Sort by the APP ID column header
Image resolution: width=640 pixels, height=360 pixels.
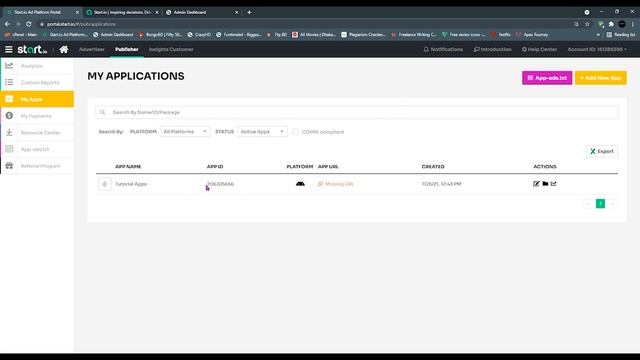(x=215, y=167)
